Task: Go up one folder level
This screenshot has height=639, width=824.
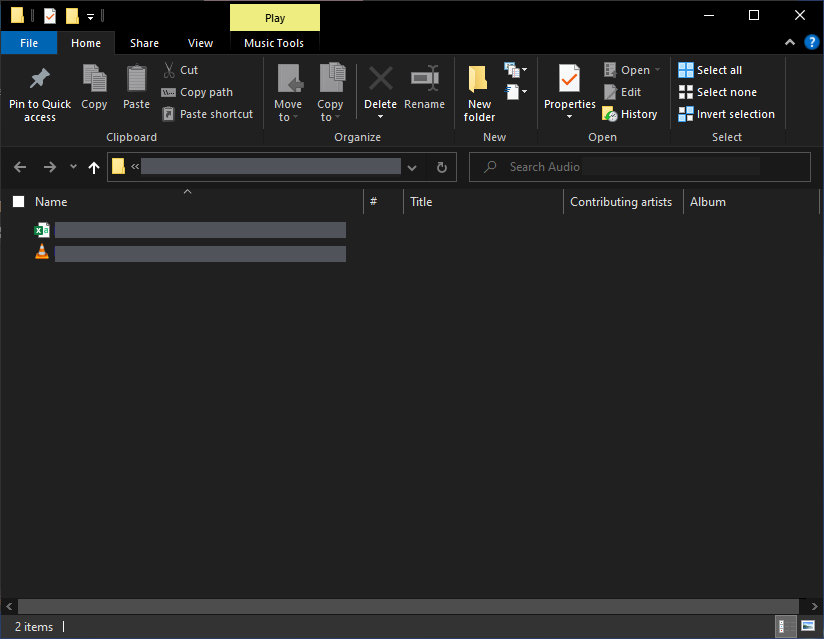Action: [94, 167]
